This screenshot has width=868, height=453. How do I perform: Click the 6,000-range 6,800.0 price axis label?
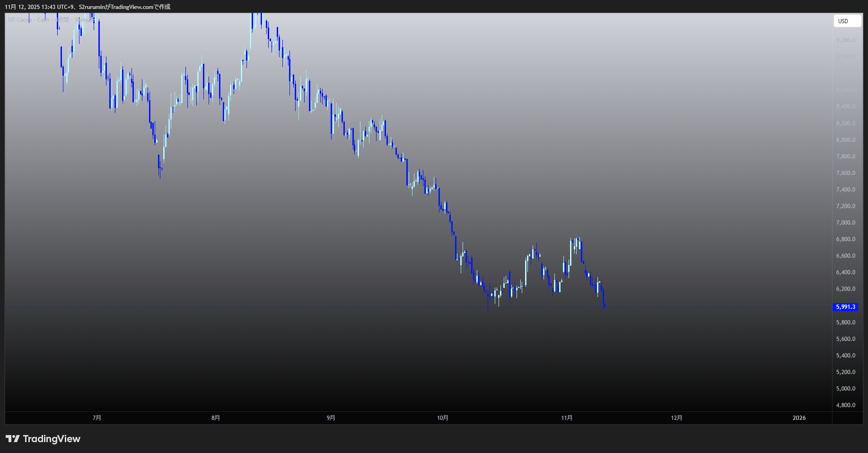pos(846,239)
